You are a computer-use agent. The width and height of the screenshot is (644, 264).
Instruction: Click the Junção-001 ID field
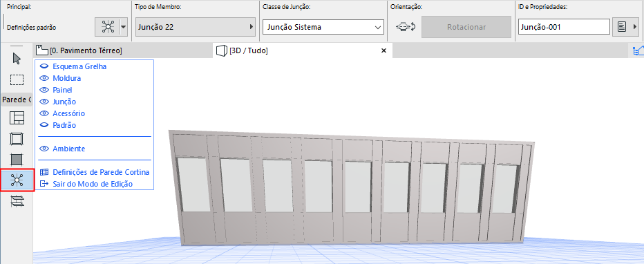click(x=564, y=27)
